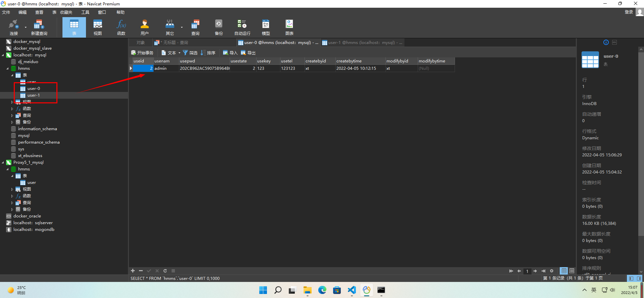Collapse the hmms database under localhost
Screen dimensions: 644x298
click(7, 68)
